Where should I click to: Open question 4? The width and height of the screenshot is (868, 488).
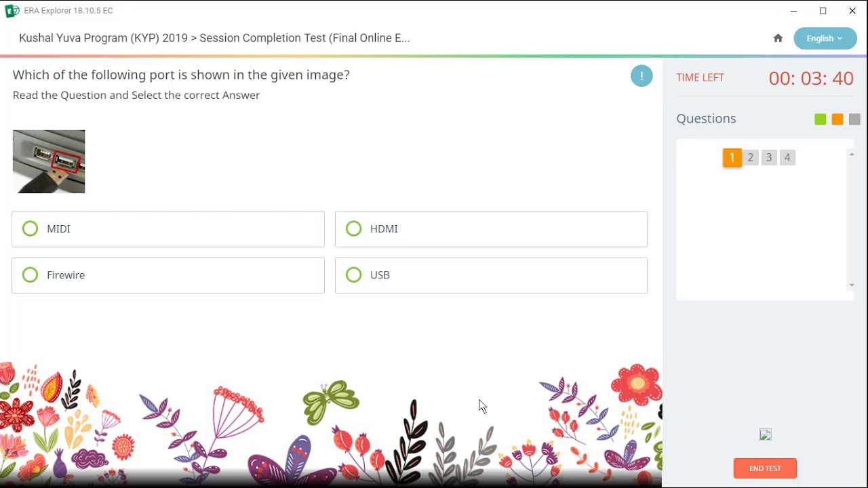(x=787, y=157)
